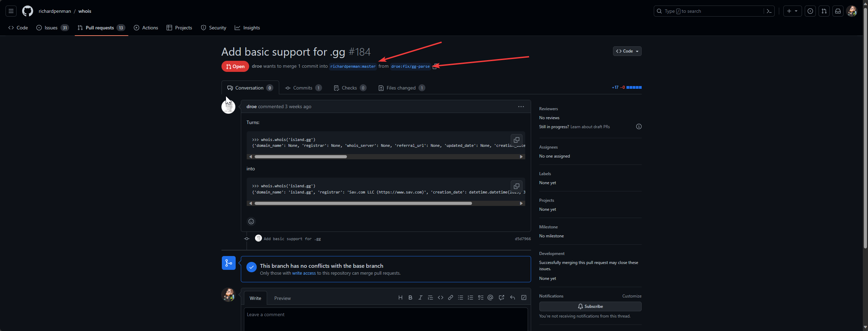868x331 pixels.
Task: Open the comment options ellipsis menu
Action: pos(521,107)
